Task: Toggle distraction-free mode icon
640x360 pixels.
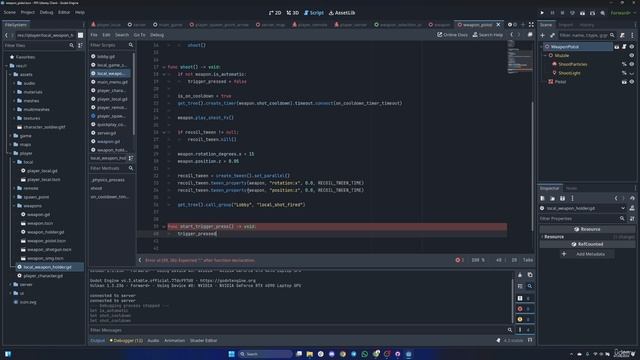Action: pyautogui.click(x=531, y=24)
